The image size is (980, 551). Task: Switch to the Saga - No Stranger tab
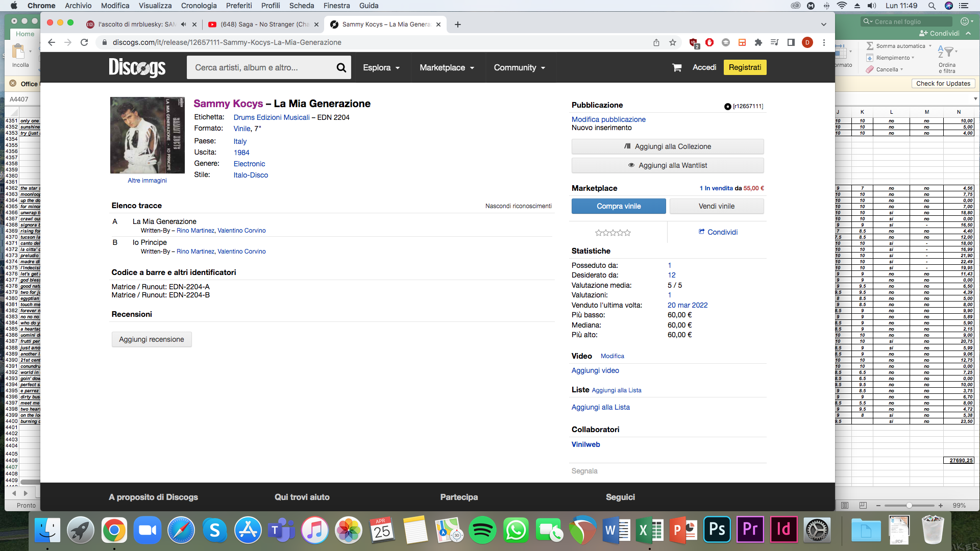tap(263, 24)
